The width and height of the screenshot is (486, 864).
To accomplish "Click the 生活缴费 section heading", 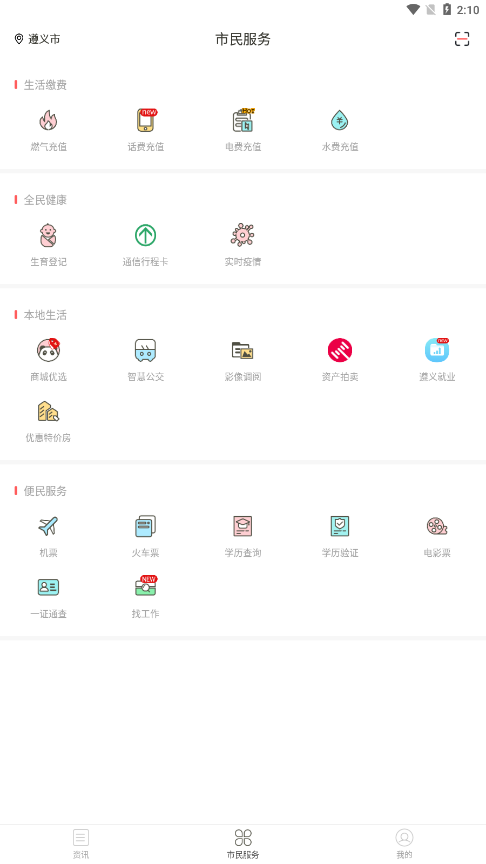I will click(x=45, y=85).
